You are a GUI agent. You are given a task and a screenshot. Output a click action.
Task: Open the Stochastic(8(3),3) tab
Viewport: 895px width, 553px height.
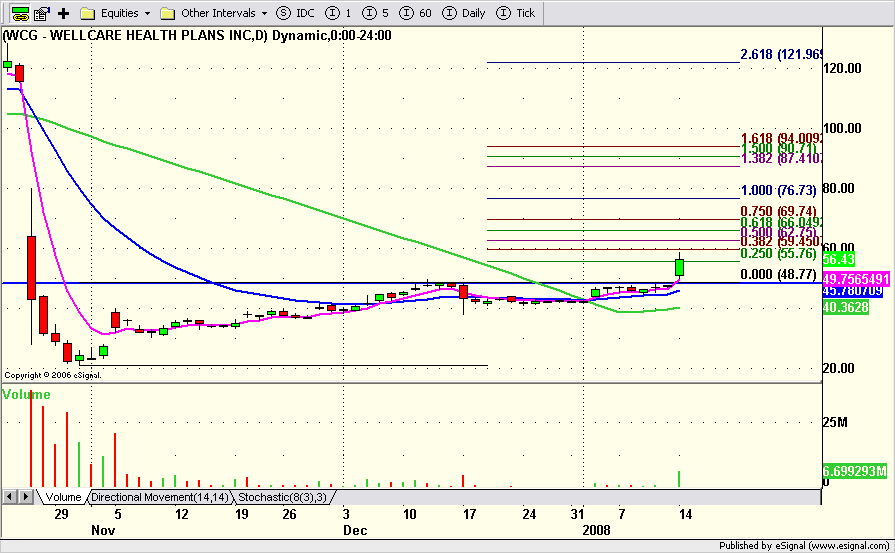(x=282, y=497)
